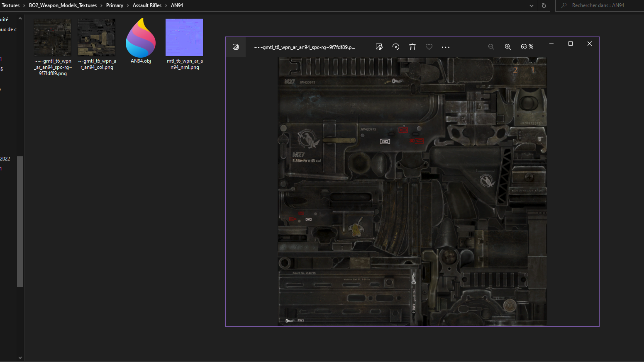Screen dimensions: 644x362
Task: Click the 63 % zoom level
Action: point(527,47)
